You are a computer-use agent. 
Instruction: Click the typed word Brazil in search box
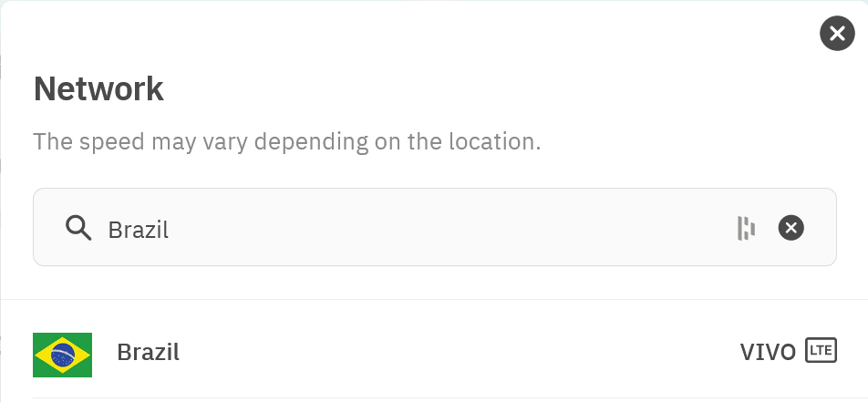[x=139, y=229]
